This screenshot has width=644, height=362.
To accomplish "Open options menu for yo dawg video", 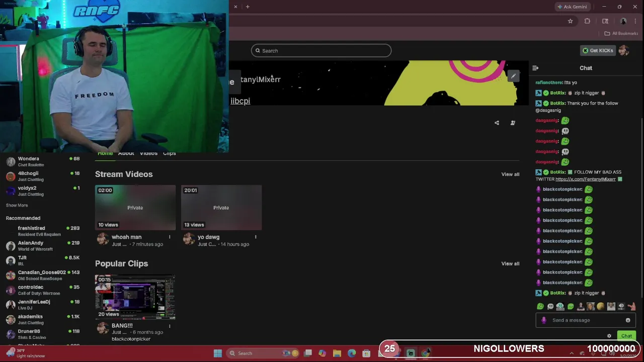I will 256,237.
